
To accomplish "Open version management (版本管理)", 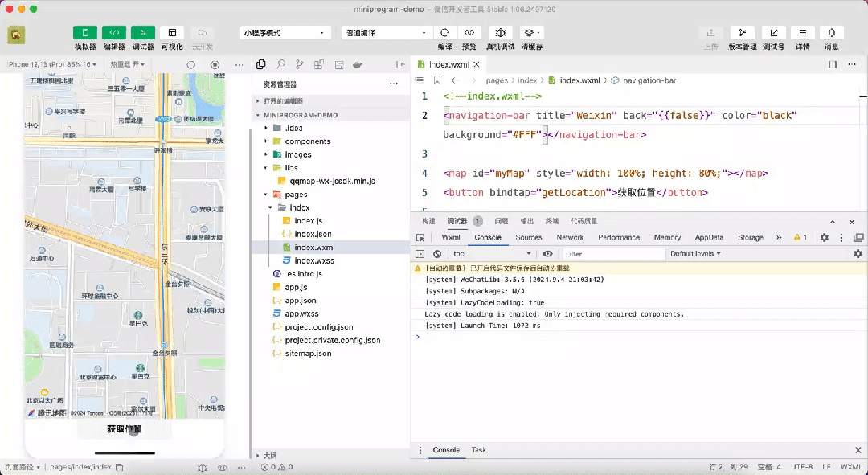I will (x=743, y=33).
